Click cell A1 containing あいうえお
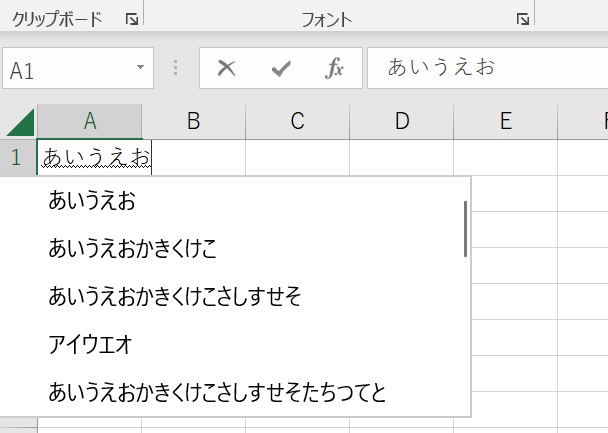The width and height of the screenshot is (608, 433). tap(95, 157)
